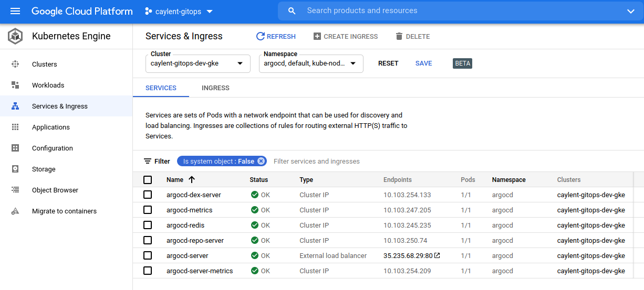644x290 pixels.
Task: Expand the search bar dropdown arrow
Action: pos(631,11)
